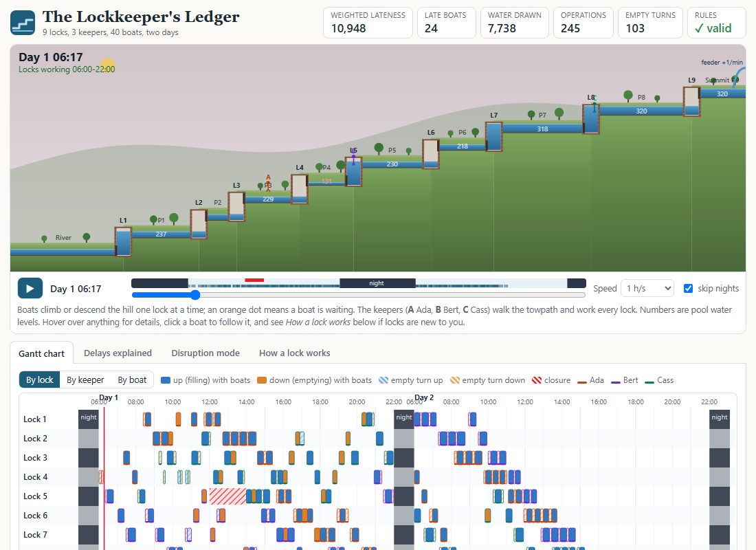
Task: Click the Lock 4 row label
Action: tap(35, 477)
